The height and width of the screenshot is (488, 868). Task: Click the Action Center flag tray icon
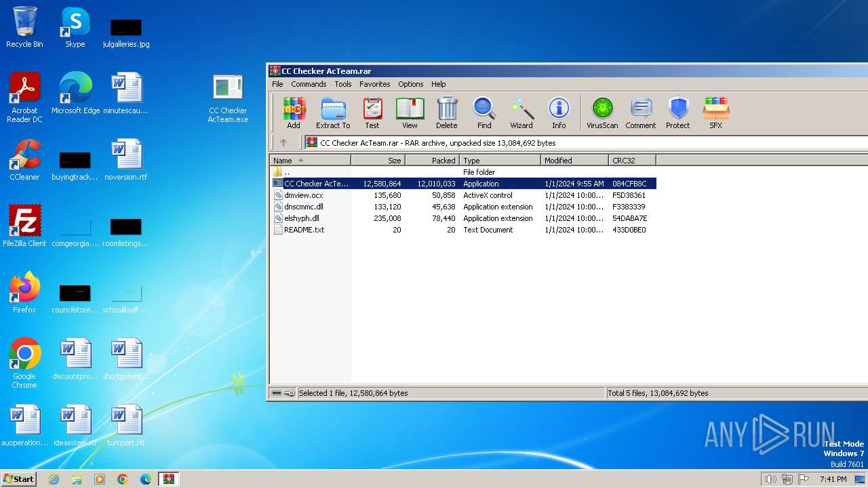[804, 479]
